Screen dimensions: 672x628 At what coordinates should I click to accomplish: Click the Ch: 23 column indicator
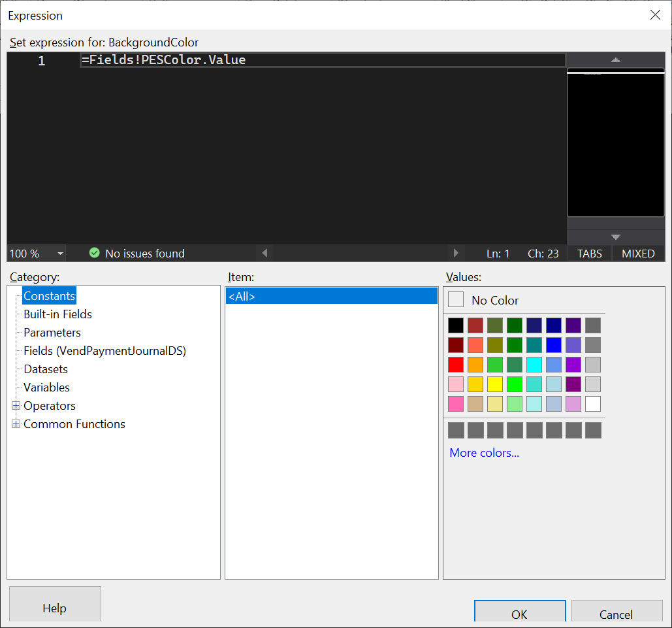tap(543, 254)
